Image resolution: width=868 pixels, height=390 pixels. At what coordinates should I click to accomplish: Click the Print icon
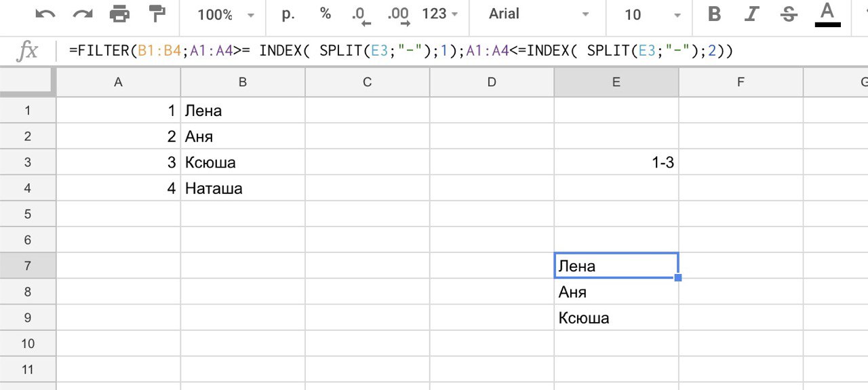tap(119, 14)
